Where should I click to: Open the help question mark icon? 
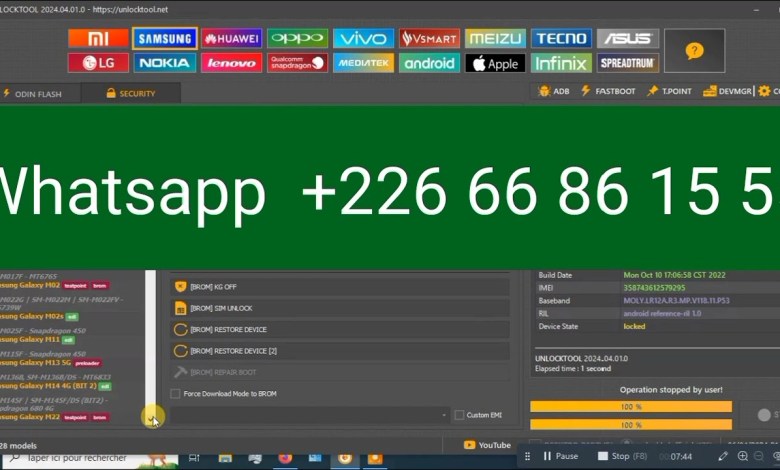point(694,50)
